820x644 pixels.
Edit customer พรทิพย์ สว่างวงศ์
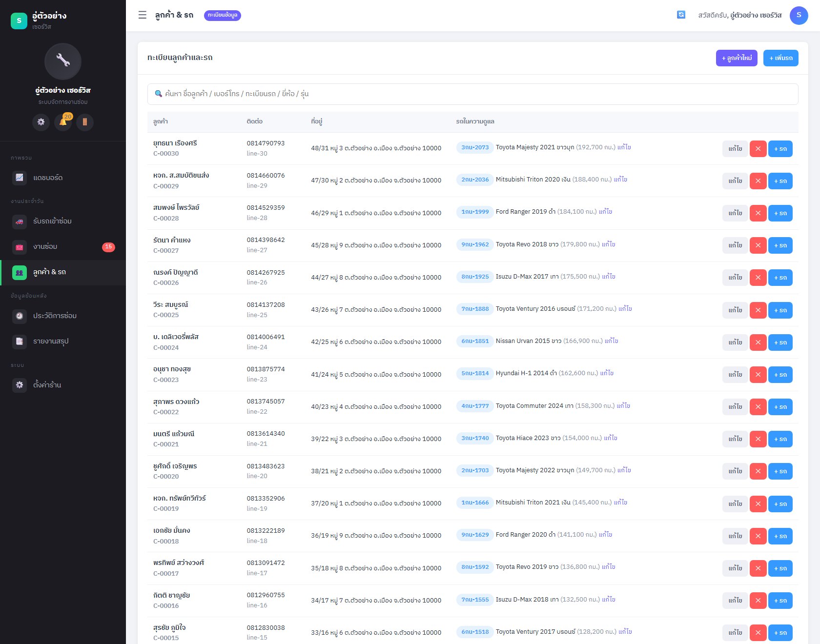[735, 568]
